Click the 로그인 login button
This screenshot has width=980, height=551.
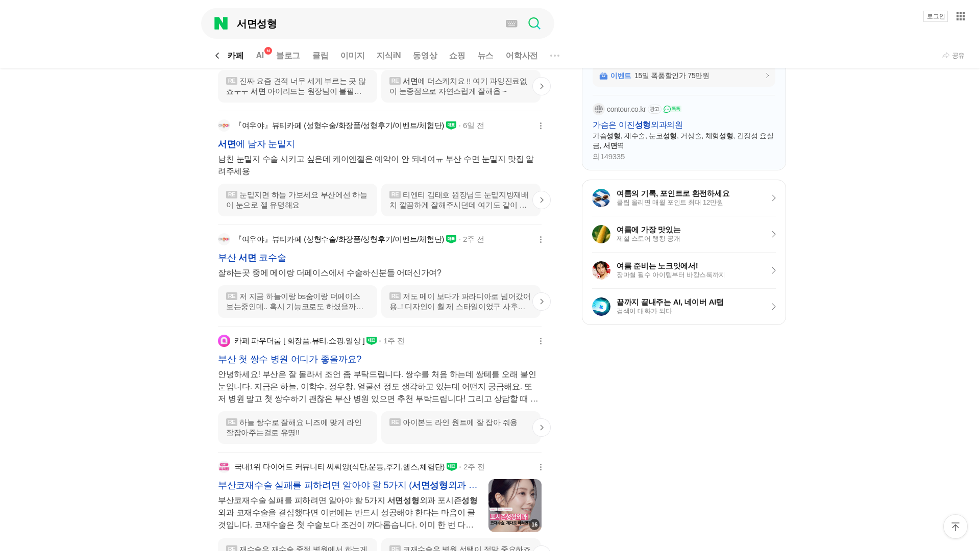936,16
